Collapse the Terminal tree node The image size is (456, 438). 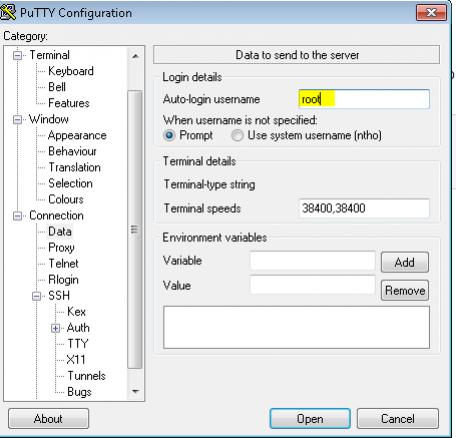coord(17,55)
